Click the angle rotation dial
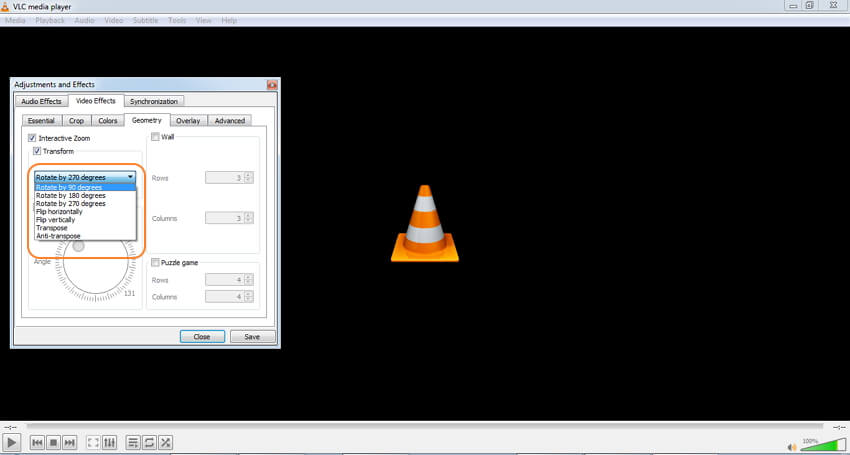The width and height of the screenshot is (850, 455). [96, 262]
